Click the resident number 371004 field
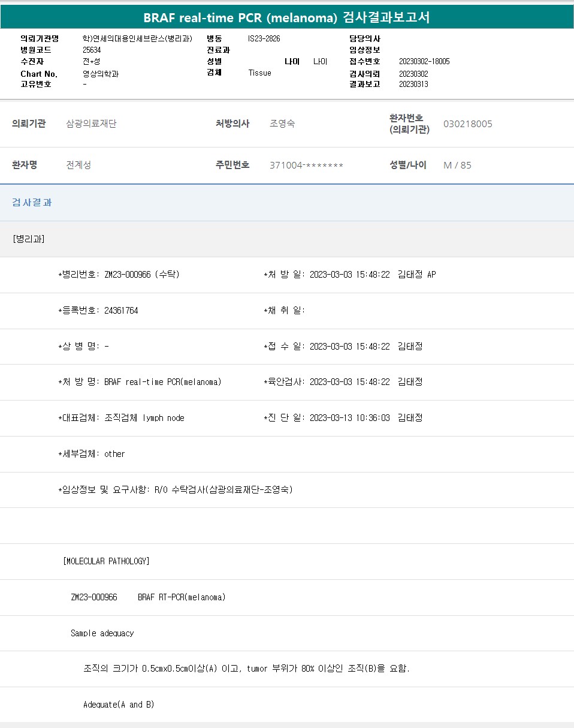 (306, 166)
